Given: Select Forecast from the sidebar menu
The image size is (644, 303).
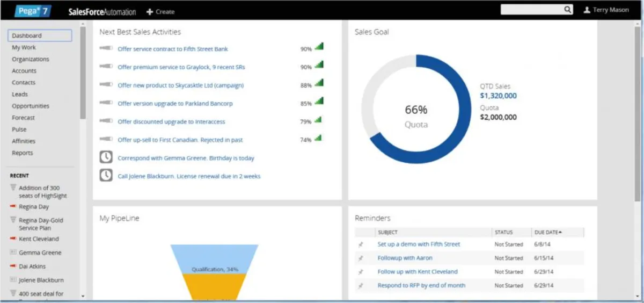Looking at the screenshot, I should (x=23, y=118).
